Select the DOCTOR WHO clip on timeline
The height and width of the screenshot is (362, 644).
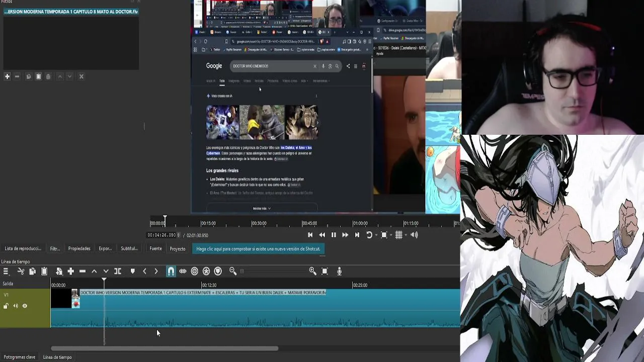(255, 308)
